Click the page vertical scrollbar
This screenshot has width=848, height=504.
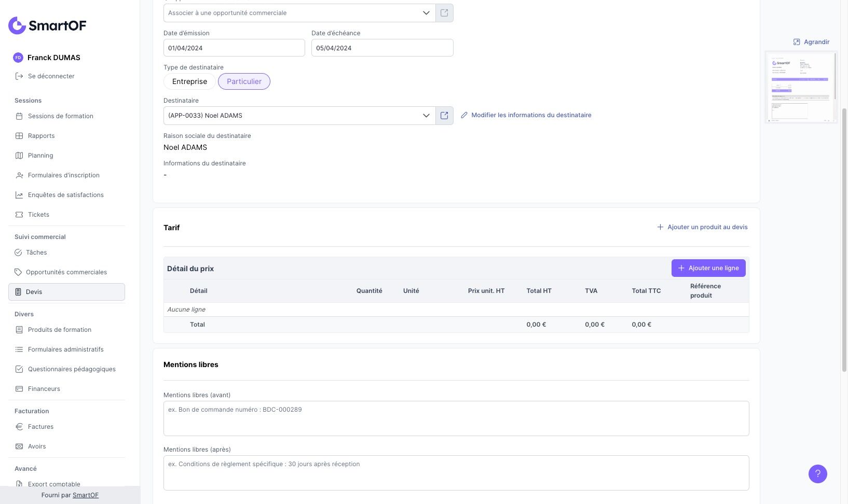coord(844,239)
